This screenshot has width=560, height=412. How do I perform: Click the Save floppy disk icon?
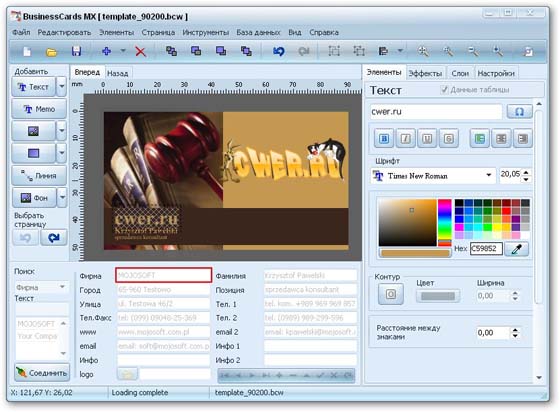pyautogui.click(x=76, y=51)
